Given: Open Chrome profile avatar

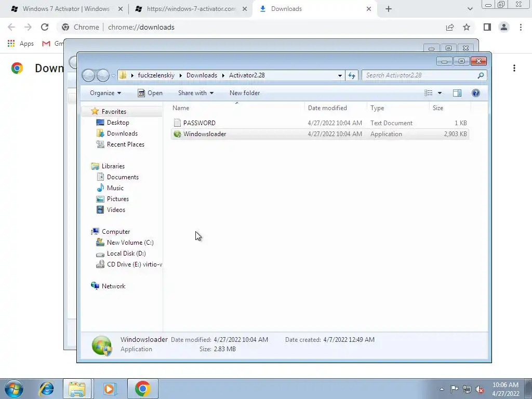Looking at the screenshot, I should click(x=504, y=27).
